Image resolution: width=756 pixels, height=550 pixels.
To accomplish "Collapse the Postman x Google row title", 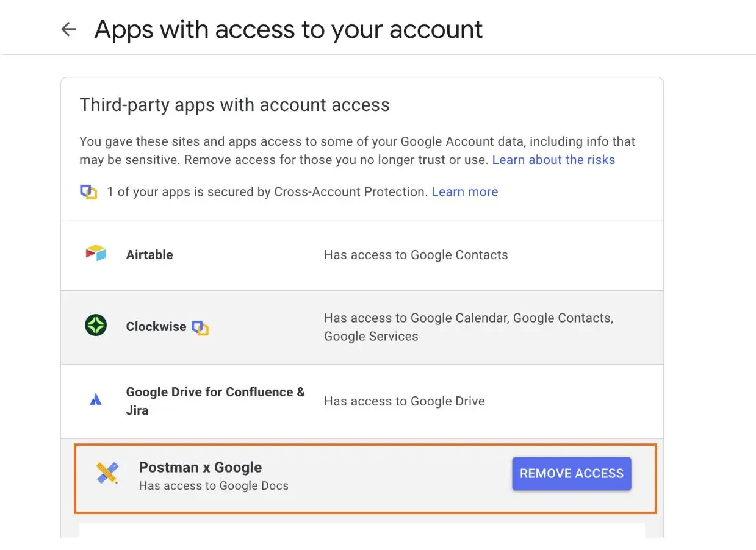I will click(200, 468).
